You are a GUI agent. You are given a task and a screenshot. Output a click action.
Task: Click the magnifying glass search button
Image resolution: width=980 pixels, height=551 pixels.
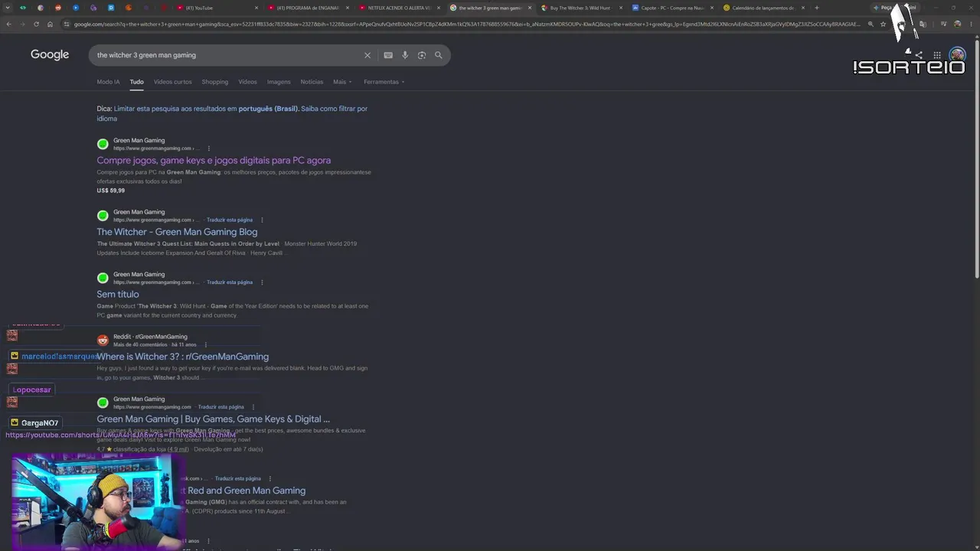pos(439,55)
